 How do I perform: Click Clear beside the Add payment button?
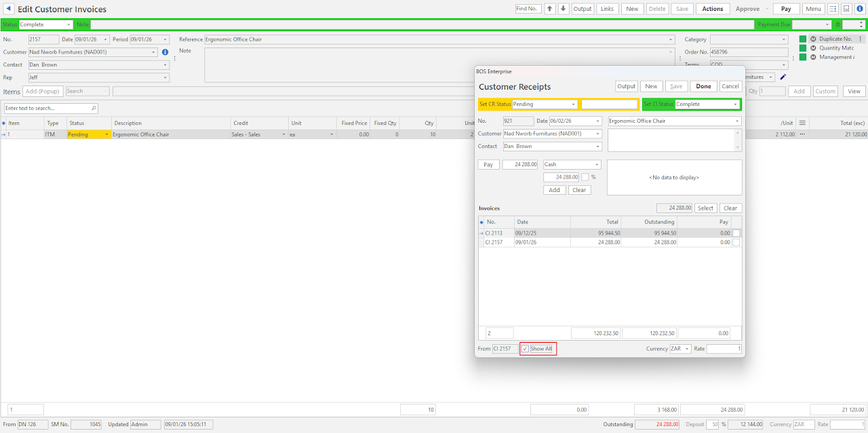click(x=579, y=190)
